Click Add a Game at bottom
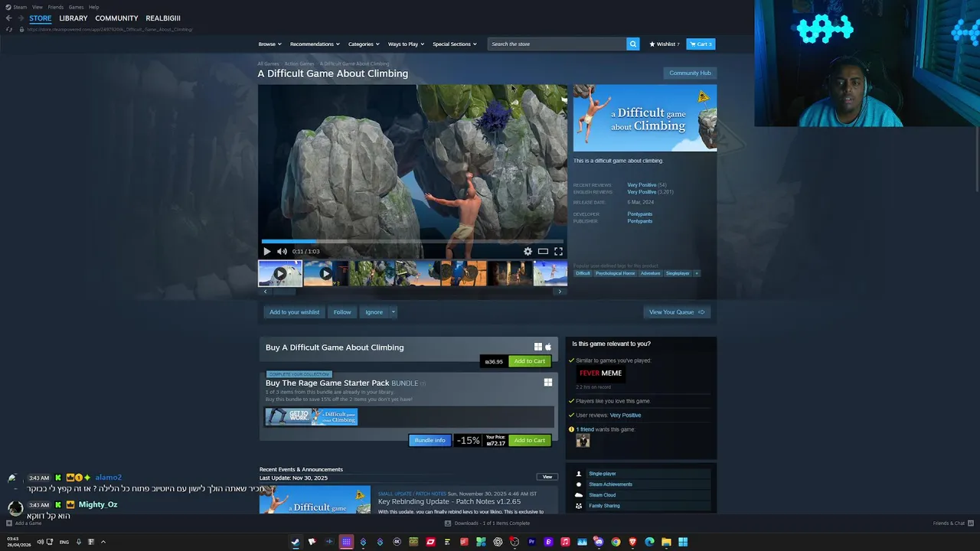 click(x=24, y=523)
